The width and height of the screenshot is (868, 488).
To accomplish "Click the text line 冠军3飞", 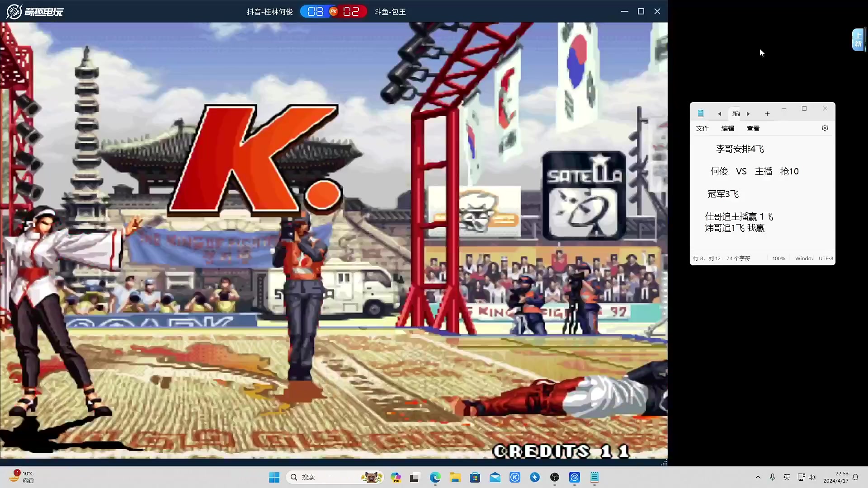I will (723, 194).
